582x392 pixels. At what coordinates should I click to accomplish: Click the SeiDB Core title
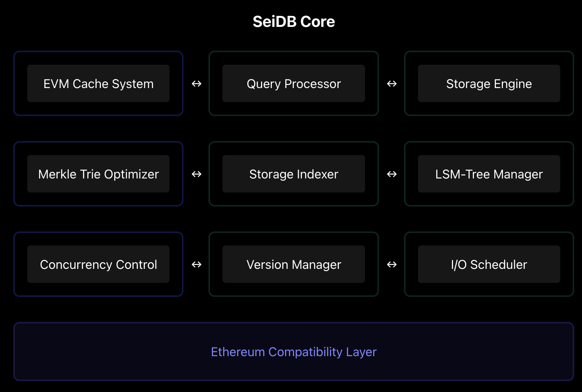[x=293, y=21]
